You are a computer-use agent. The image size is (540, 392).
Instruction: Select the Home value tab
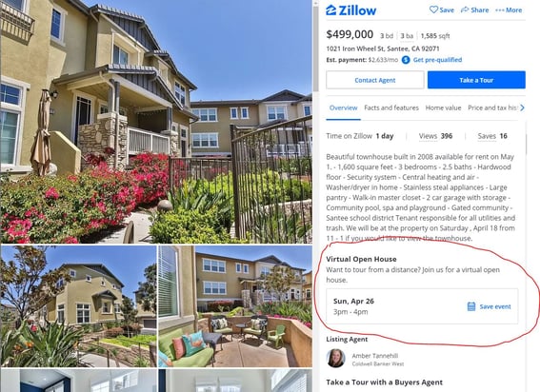[x=443, y=108]
